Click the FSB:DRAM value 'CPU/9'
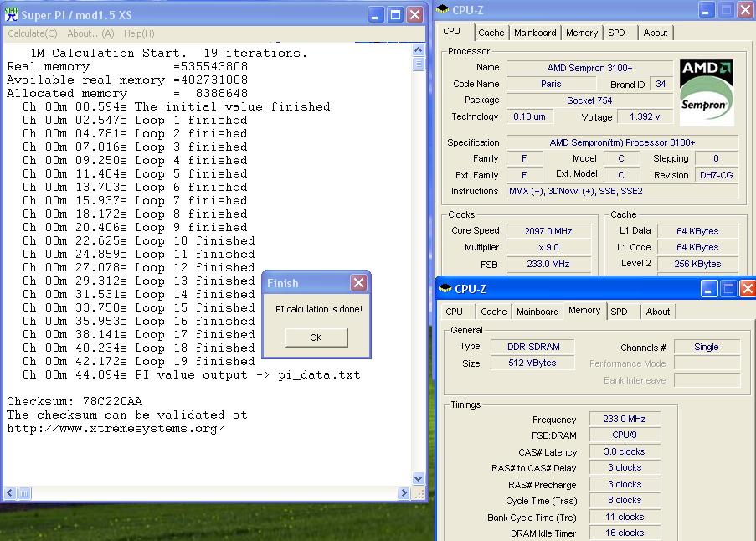756x541 pixels. coord(625,435)
